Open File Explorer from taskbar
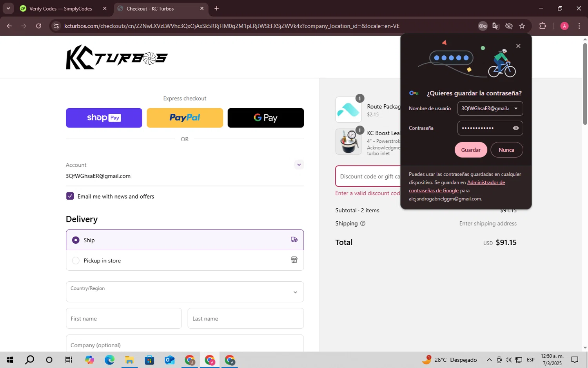Image resolution: width=588 pixels, height=368 pixels. 129,360
